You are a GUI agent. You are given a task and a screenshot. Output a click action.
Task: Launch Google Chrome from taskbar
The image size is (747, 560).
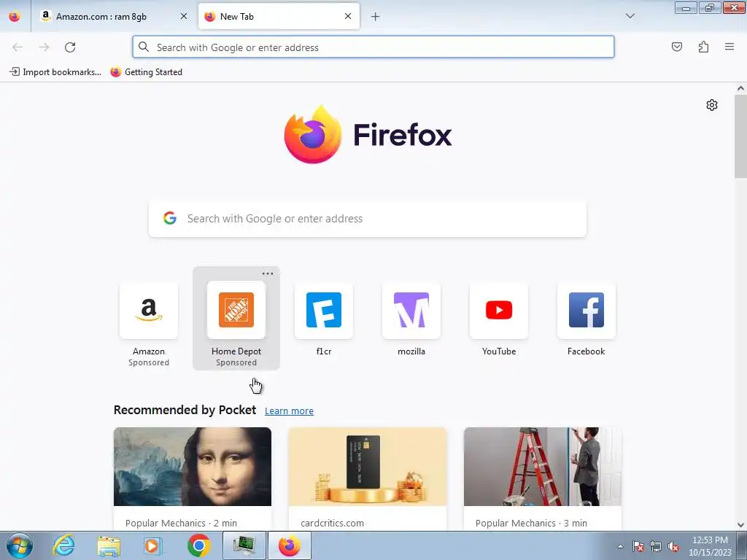click(x=198, y=545)
